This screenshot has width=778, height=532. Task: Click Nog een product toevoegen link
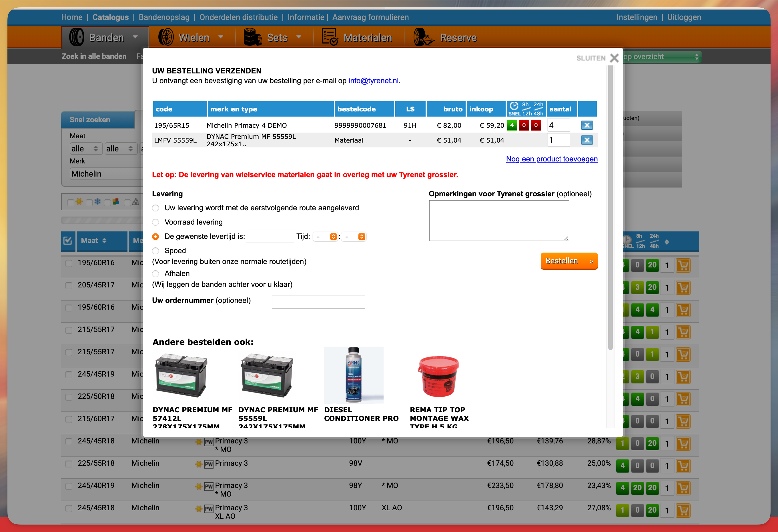[x=551, y=159]
